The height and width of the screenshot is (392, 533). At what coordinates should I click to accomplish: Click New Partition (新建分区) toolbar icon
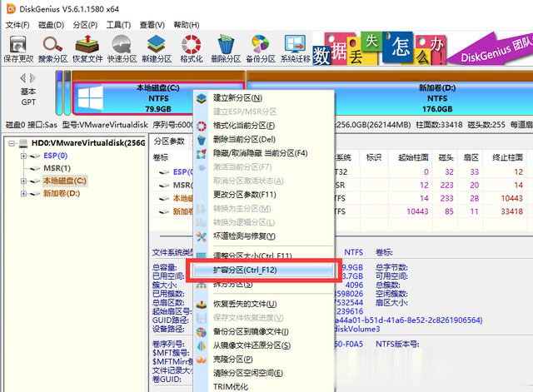click(157, 49)
